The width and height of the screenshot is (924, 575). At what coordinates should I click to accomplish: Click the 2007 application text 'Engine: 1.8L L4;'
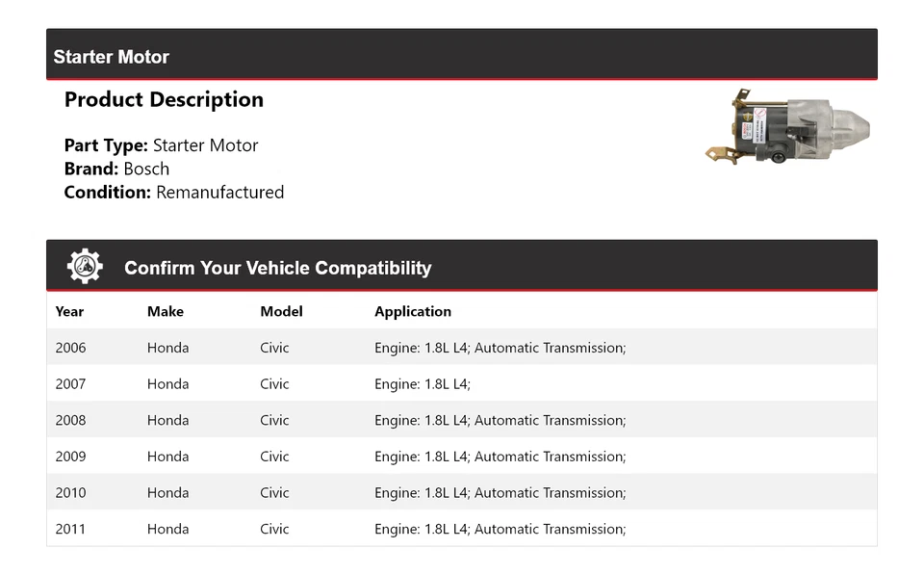[423, 383]
